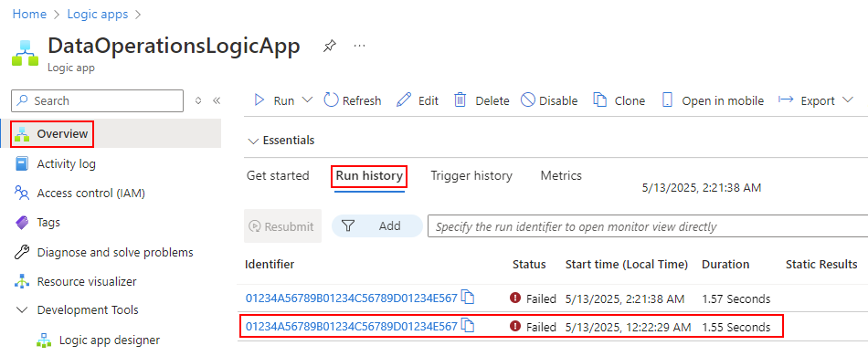Click the Edit pencil icon
Screen dimensions: 868x356
(404, 100)
